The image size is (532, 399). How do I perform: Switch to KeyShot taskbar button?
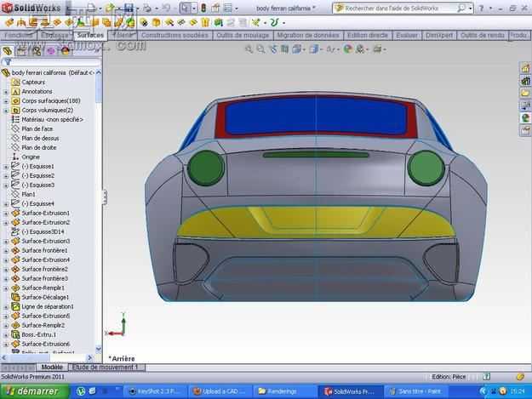[154, 391]
